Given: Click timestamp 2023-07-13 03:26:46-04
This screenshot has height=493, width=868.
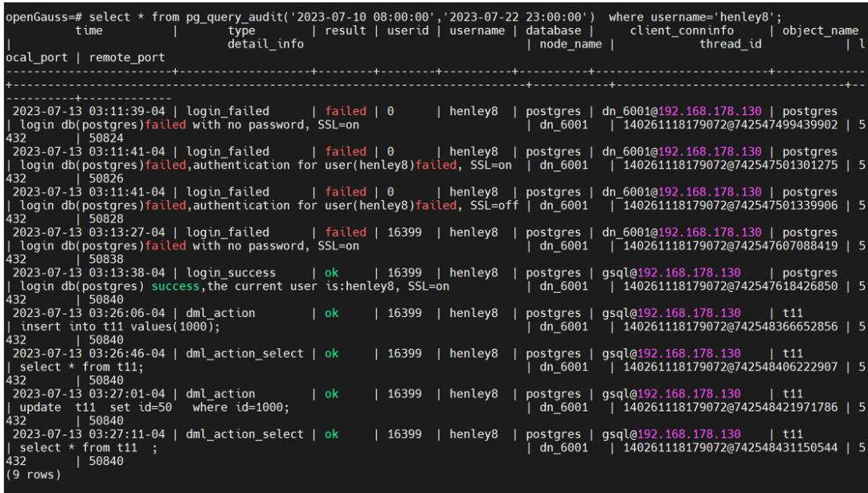Looking at the screenshot, I should pyautogui.click(x=89, y=353).
